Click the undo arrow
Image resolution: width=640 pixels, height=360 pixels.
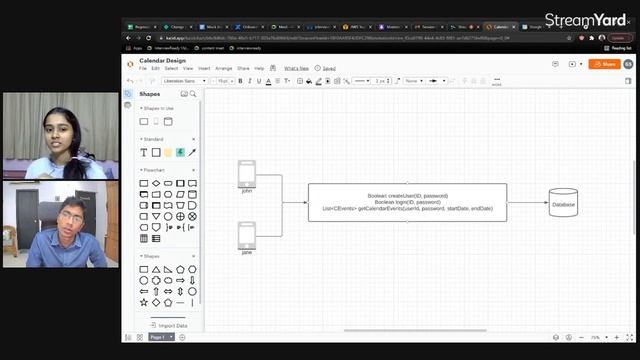click(130, 81)
